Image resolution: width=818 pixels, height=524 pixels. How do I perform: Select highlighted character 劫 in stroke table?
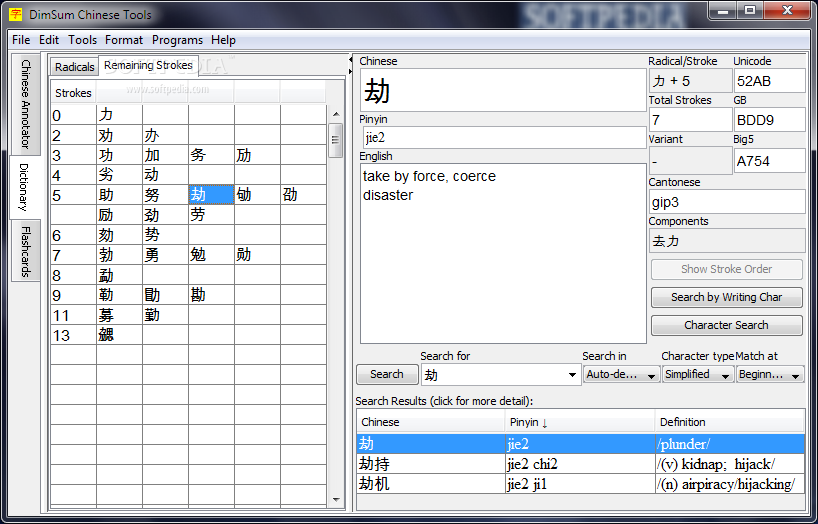tap(211, 195)
